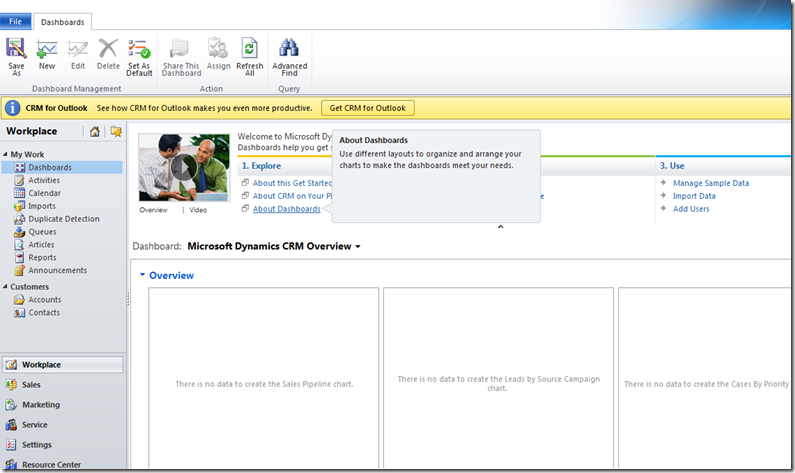Click the favorites folder icon beside Workplace
The height and width of the screenshot is (473, 795).
116,131
